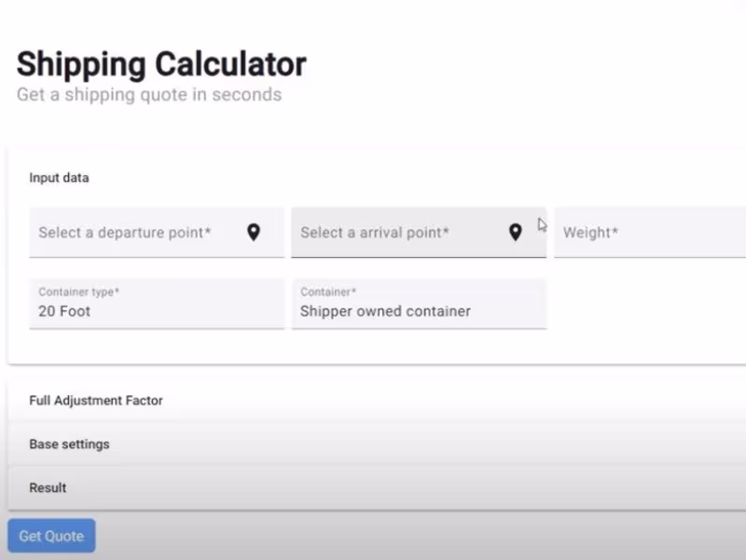The width and height of the screenshot is (746, 560).
Task: Click the Shipping Calculator heading
Action: (161, 64)
